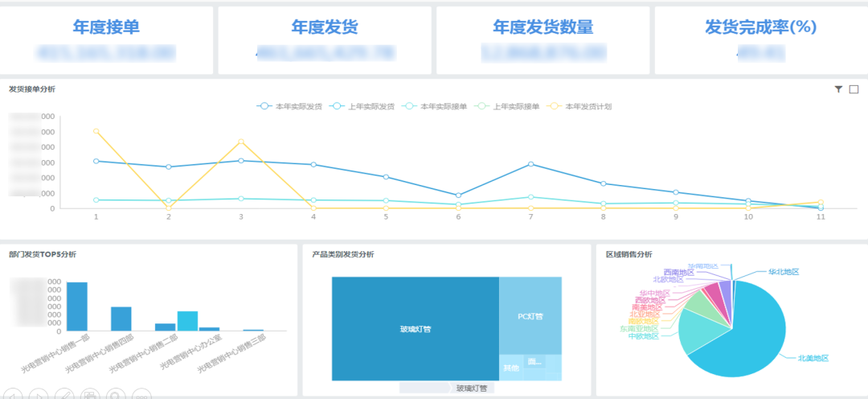Viewport: 868px width, 399px height.
Task: Open the filter funnel icon on line chart
Action: point(838,89)
